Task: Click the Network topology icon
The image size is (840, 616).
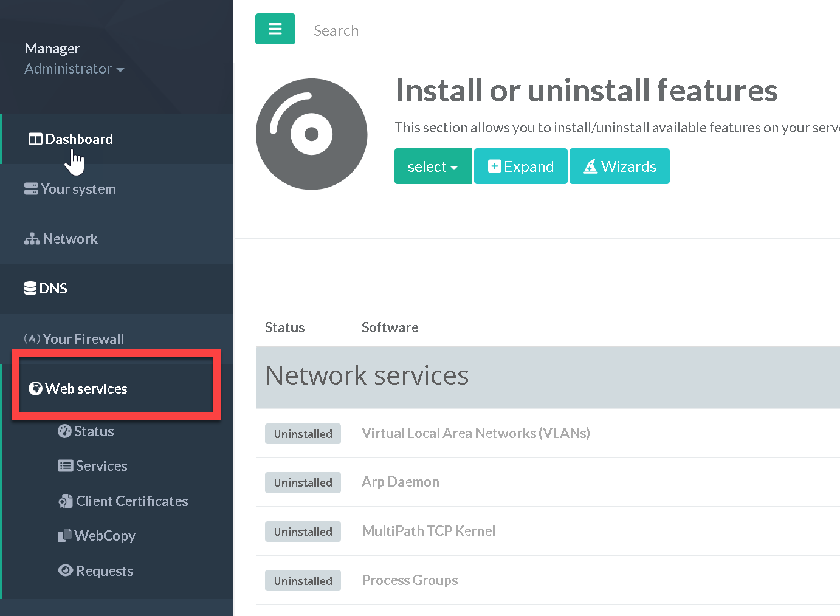Action: coord(32,239)
